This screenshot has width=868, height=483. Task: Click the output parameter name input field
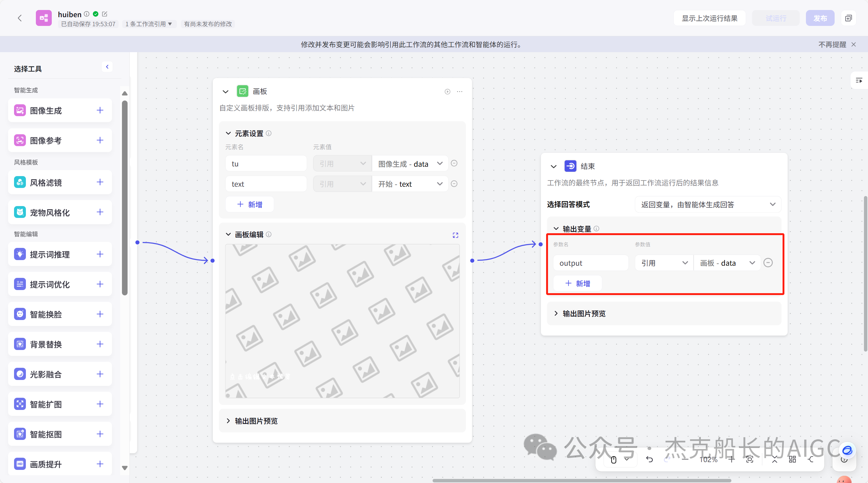click(x=591, y=263)
